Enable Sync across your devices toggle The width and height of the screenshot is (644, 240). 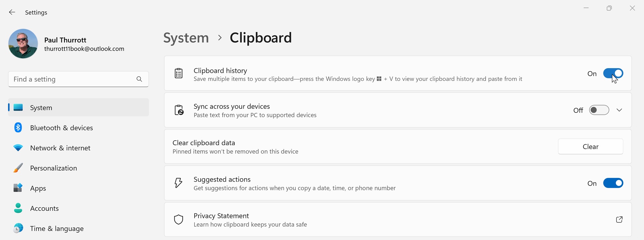coord(599,110)
